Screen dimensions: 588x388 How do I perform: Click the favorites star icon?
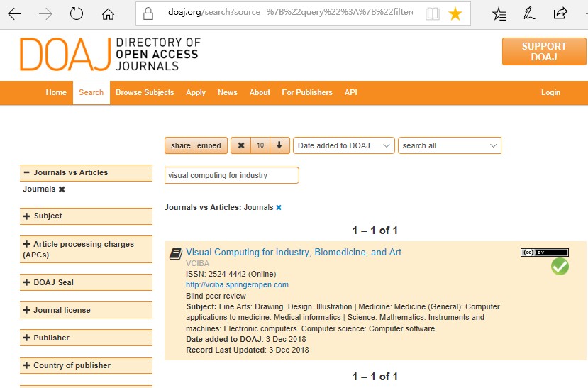(455, 13)
